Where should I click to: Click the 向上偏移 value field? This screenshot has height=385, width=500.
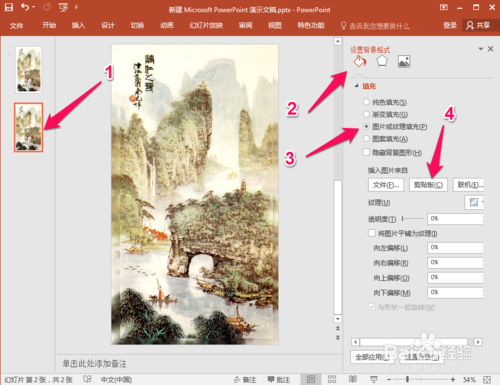[455, 278]
